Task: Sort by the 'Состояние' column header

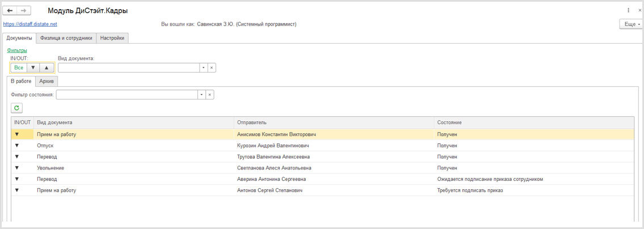Action: click(x=534, y=122)
